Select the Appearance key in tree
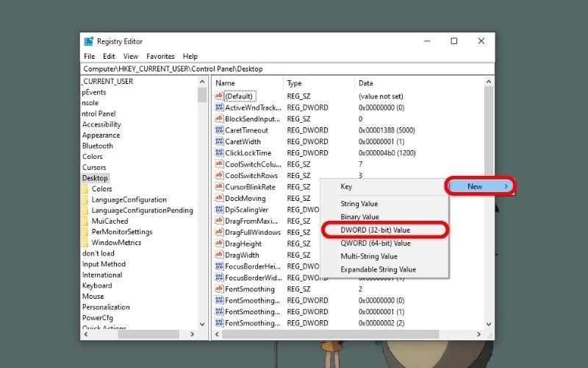The image size is (588, 368). point(101,135)
